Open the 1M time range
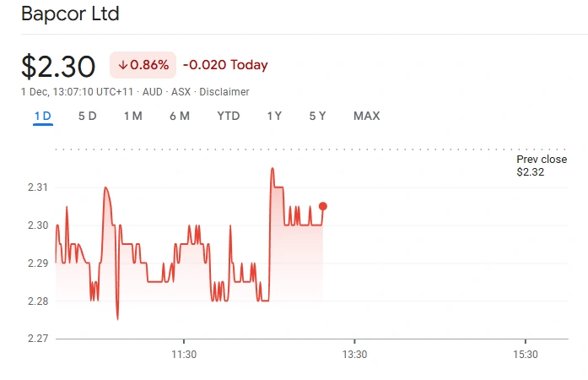588x380 pixels. click(x=132, y=116)
